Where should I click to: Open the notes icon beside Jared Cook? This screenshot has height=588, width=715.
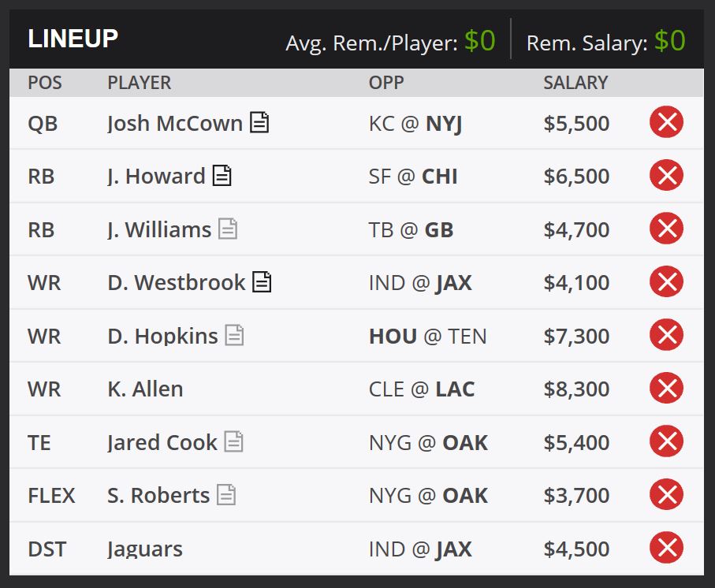coord(234,441)
